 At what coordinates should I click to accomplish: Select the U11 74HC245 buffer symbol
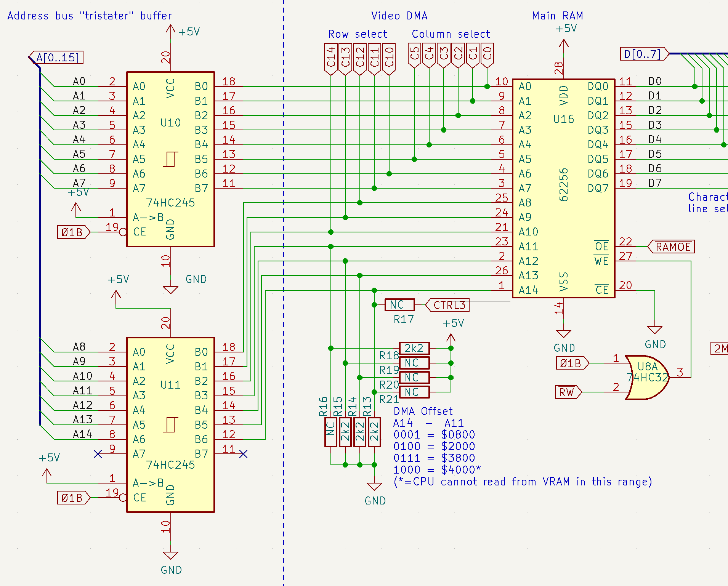170,424
